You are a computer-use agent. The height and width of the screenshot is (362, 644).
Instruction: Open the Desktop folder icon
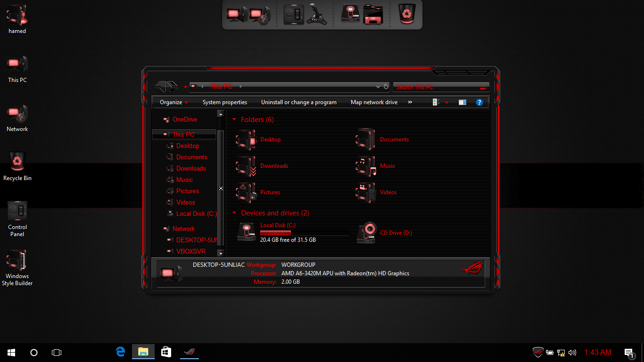[246, 140]
